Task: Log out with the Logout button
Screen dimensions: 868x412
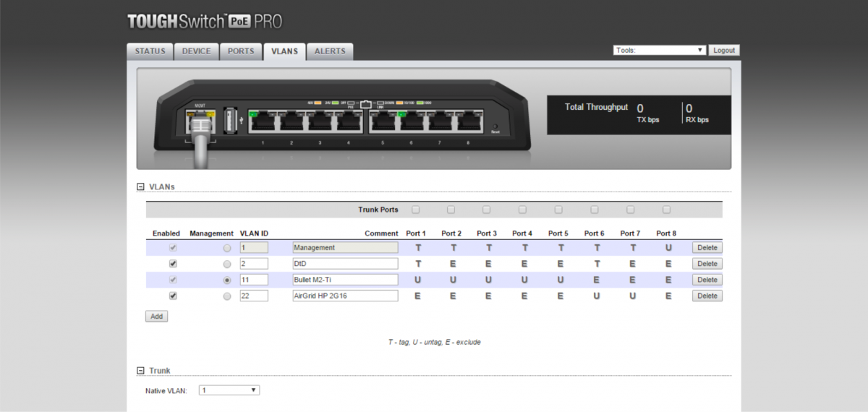Action: (x=724, y=51)
